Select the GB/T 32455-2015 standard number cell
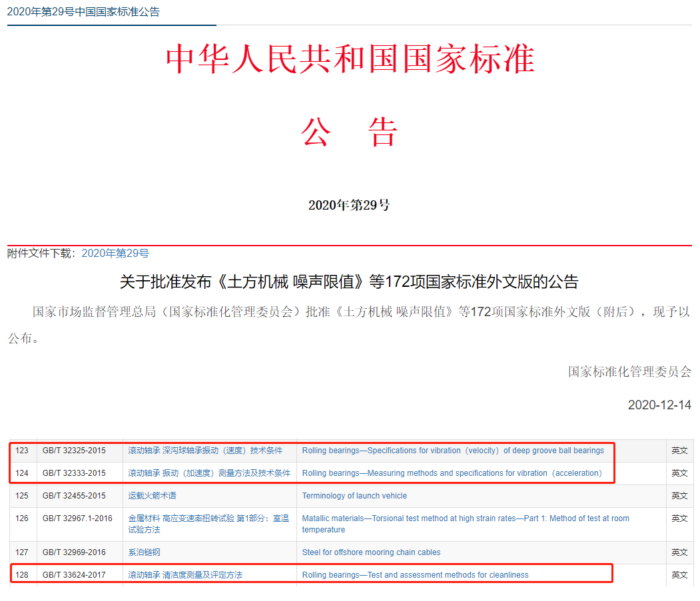Viewport: 700px width, 601px height. coord(74,496)
